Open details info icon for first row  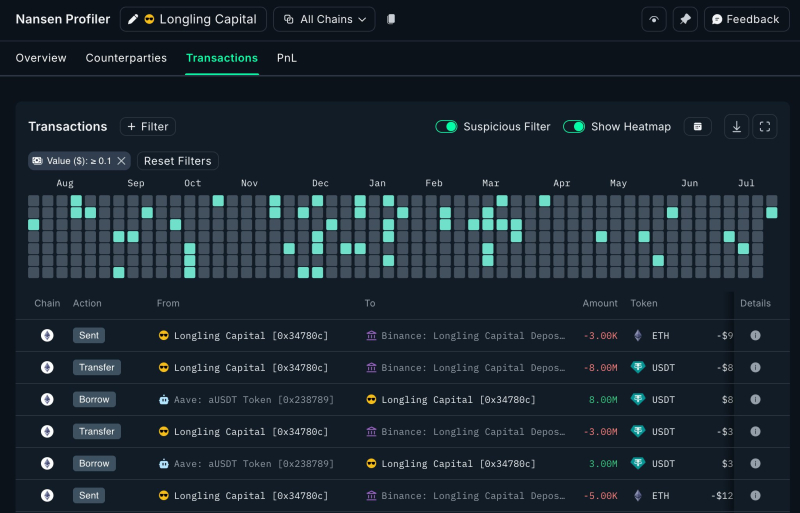tap(755, 335)
